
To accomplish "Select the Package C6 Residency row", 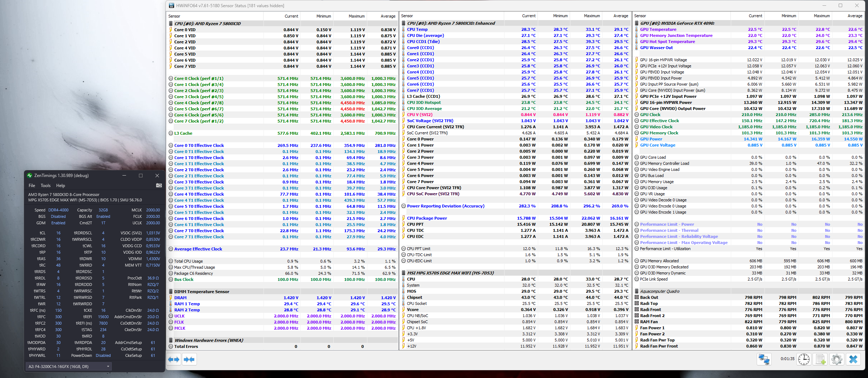I will [x=283, y=273].
